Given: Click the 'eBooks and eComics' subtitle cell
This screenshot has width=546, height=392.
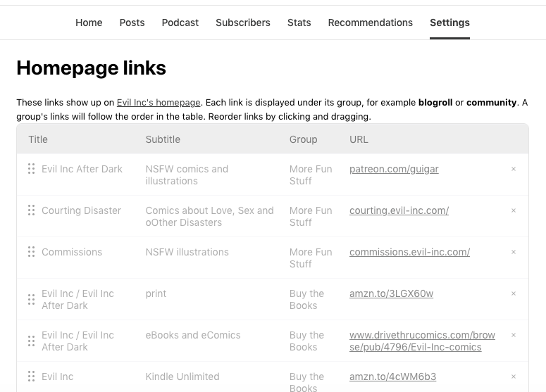Looking at the screenshot, I should pyautogui.click(x=193, y=335).
